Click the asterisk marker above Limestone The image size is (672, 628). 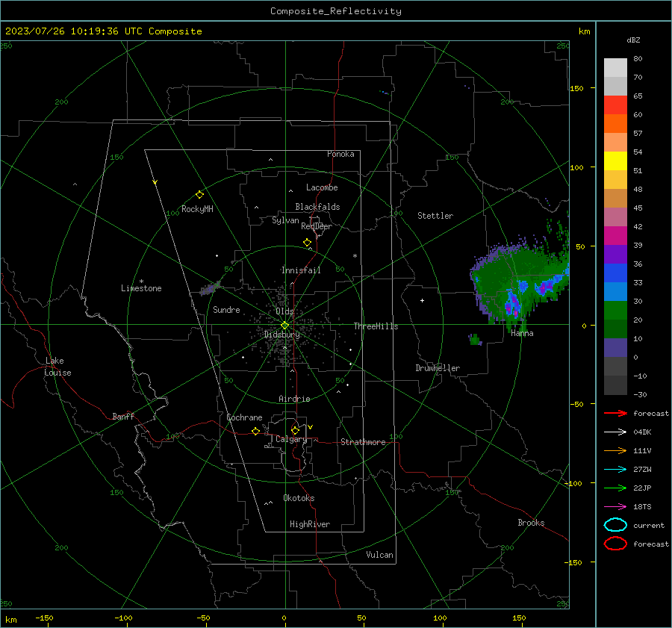(x=141, y=282)
